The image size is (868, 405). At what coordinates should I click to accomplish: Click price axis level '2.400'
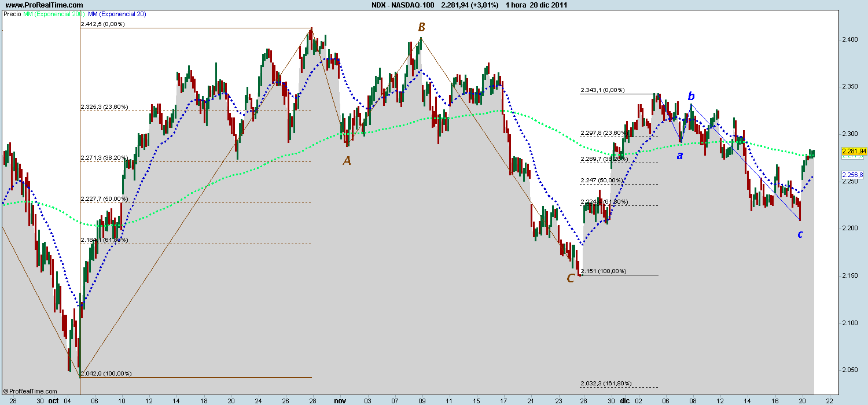point(850,39)
